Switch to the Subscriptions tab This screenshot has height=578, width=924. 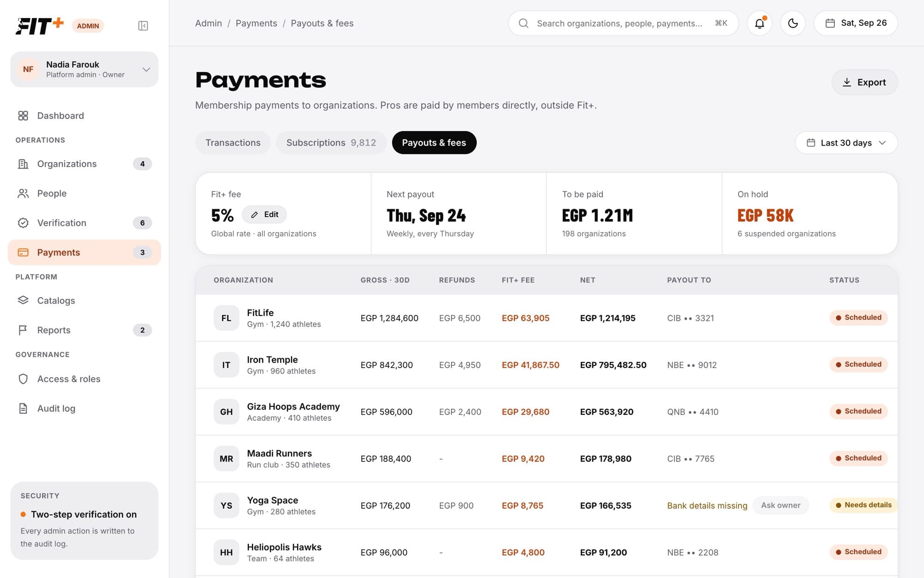331,142
